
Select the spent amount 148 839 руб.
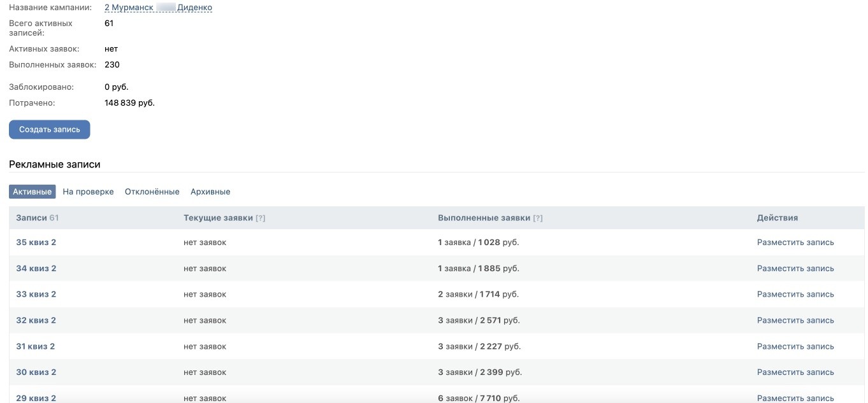pos(129,103)
